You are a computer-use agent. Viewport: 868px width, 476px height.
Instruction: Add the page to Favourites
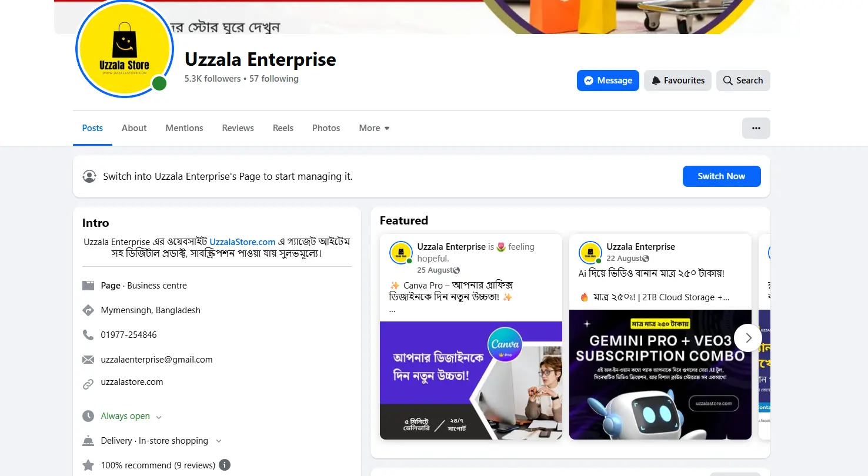click(x=677, y=81)
